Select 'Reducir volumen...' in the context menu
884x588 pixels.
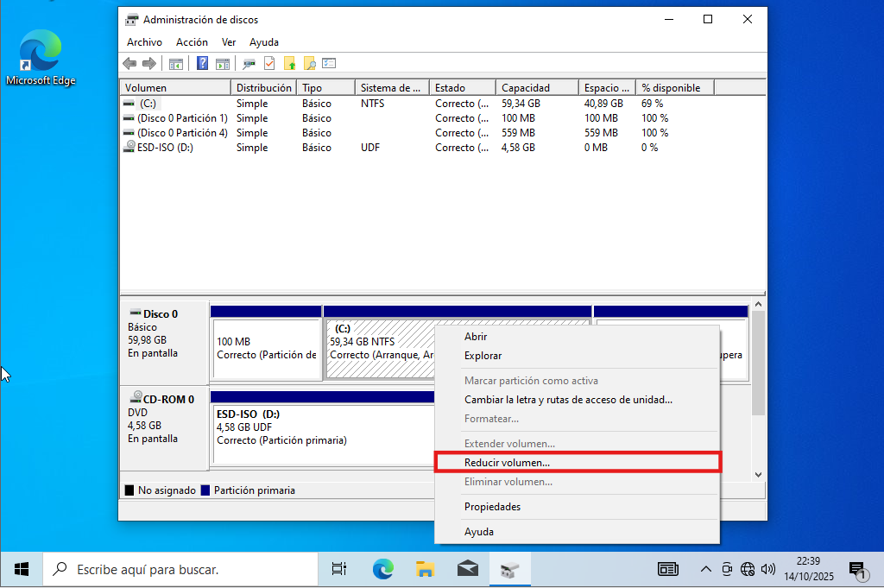(x=507, y=463)
